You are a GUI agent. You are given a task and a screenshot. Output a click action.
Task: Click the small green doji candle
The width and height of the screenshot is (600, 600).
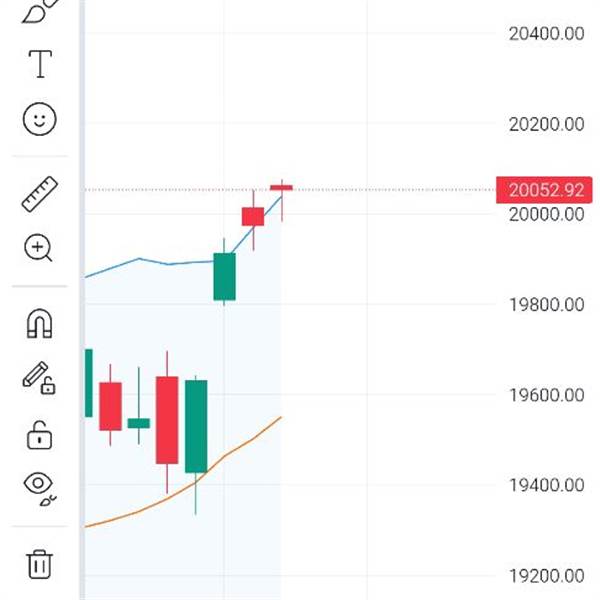click(x=139, y=423)
